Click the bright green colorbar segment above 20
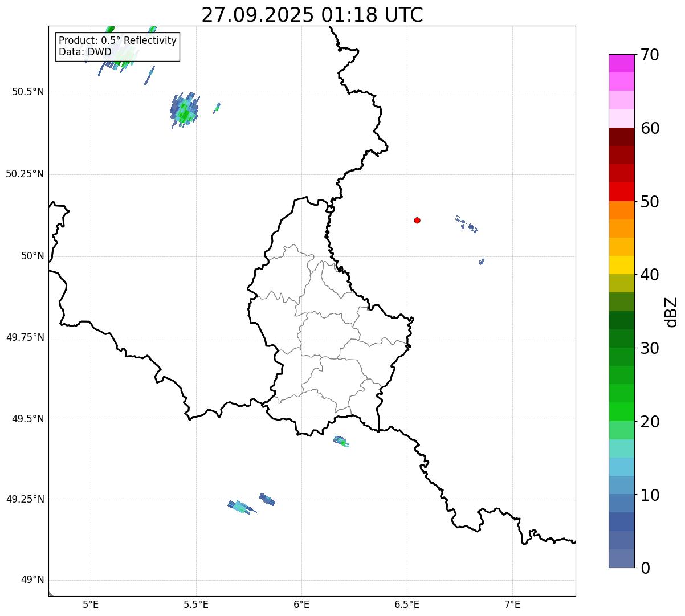 tap(622, 412)
